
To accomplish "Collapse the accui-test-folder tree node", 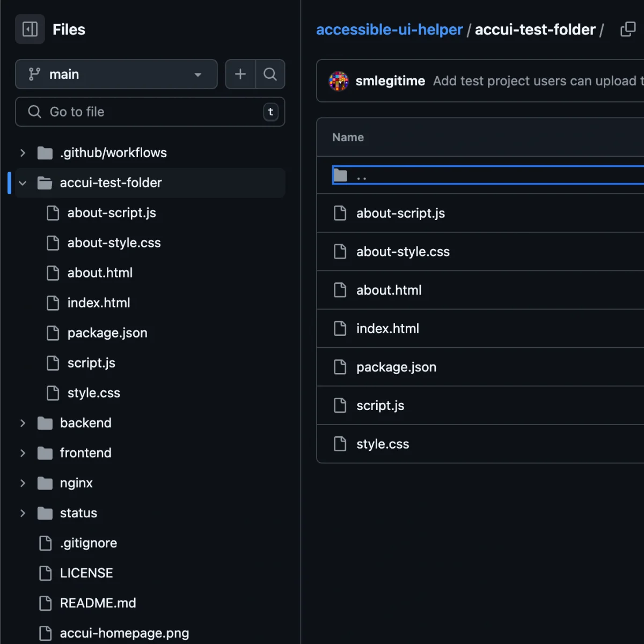I will tap(23, 183).
